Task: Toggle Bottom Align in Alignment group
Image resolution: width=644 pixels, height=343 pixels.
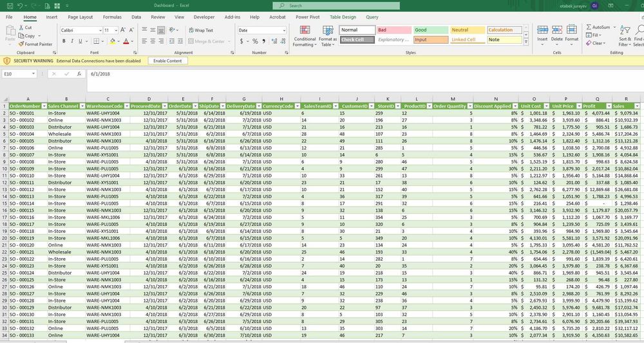Action: [x=161, y=30]
